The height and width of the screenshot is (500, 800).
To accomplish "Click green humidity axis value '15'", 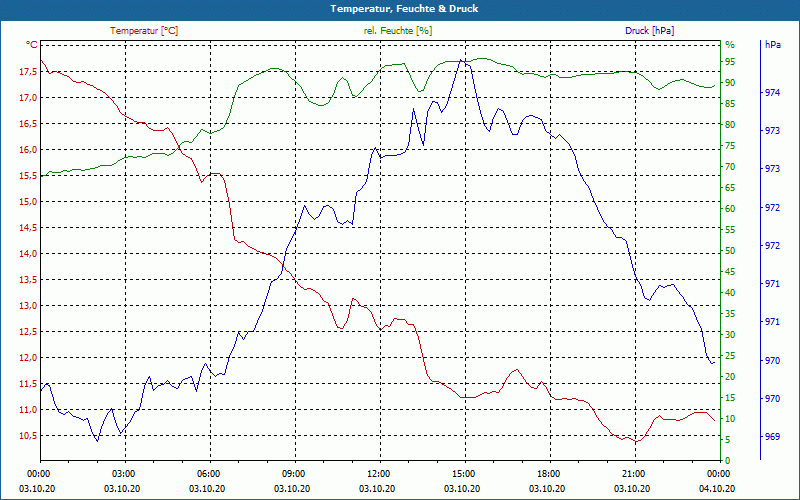I will pyautogui.click(x=730, y=398).
